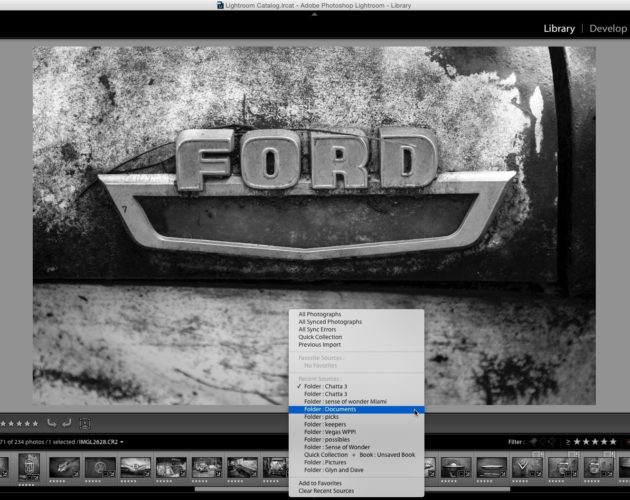Viewport: 630px width, 500px height.
Task: Click Add to Favorites in menu
Action: 356,483
